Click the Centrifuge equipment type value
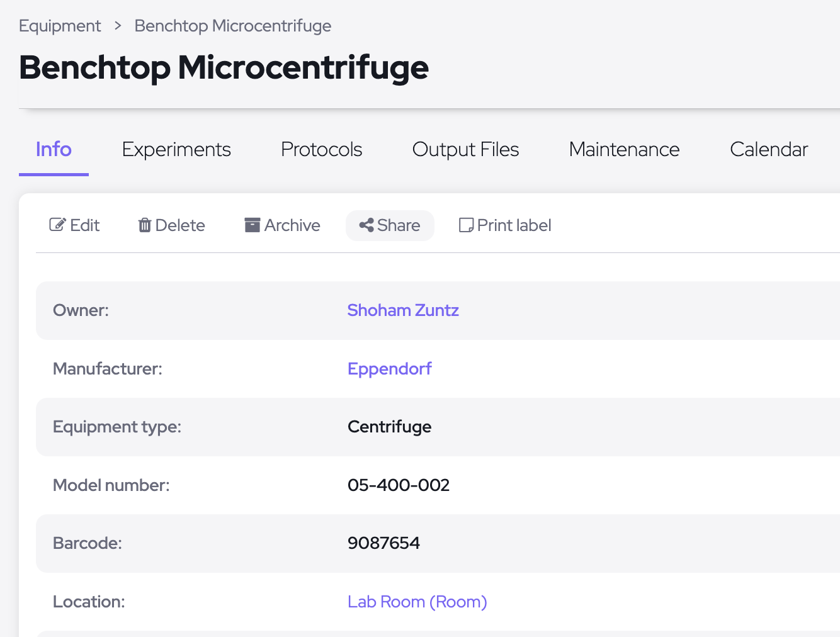Screen dimensions: 840x637 click(x=389, y=427)
